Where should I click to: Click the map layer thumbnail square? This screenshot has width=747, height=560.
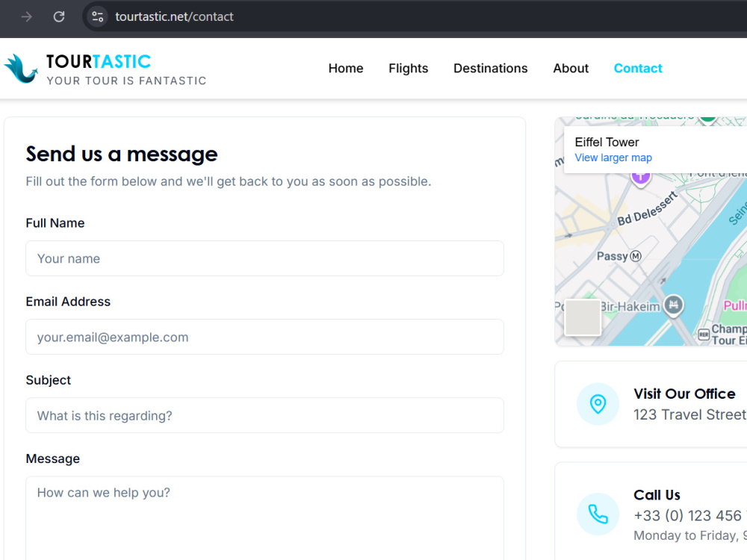(582, 317)
